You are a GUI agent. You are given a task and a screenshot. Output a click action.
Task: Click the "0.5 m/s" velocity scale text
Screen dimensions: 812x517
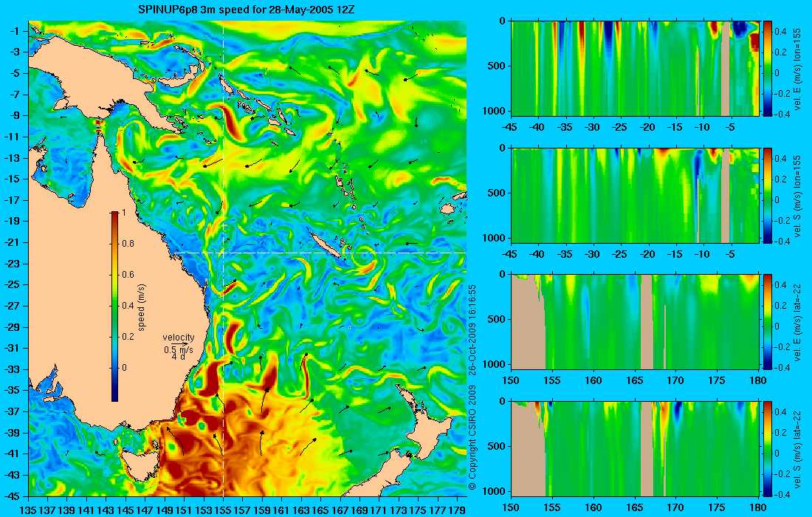[178, 349]
